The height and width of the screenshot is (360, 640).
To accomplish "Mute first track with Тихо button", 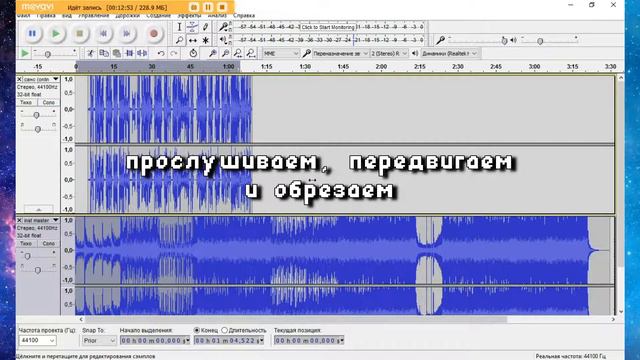I will pos(26,102).
